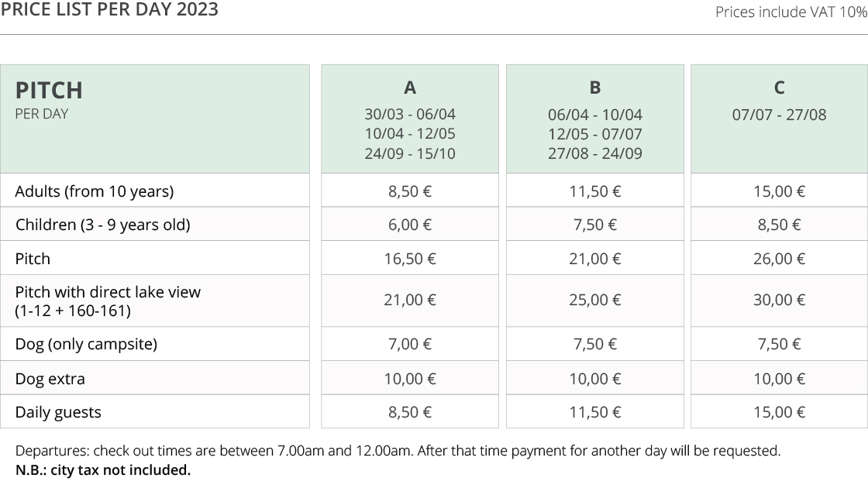Click the Daily guests row label
This screenshot has width=868, height=495.
coord(58,413)
